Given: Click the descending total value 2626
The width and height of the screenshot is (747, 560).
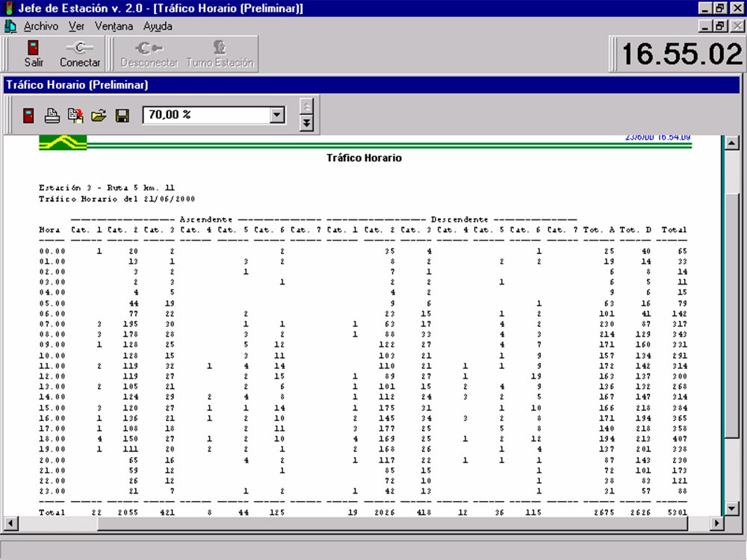Looking at the screenshot, I should point(641,512).
